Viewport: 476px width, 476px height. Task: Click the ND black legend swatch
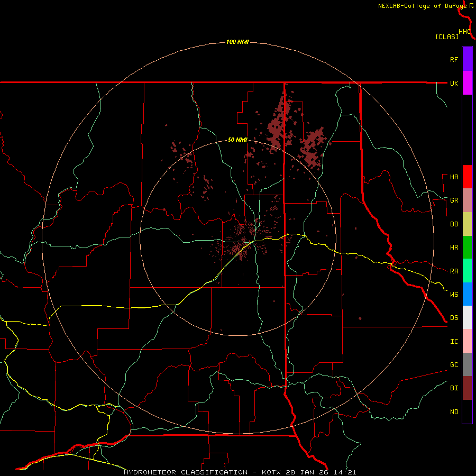(467, 411)
